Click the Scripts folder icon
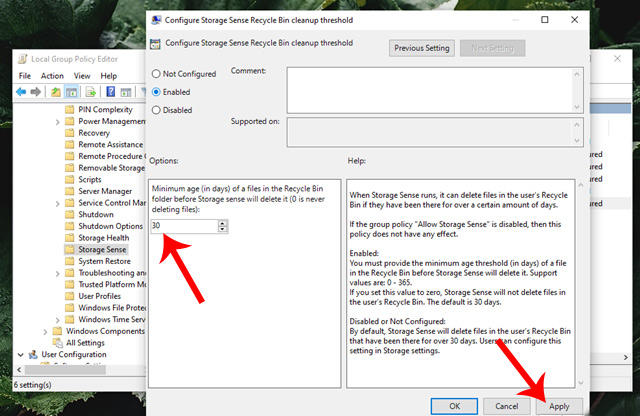This screenshot has width=640, height=416. point(70,179)
